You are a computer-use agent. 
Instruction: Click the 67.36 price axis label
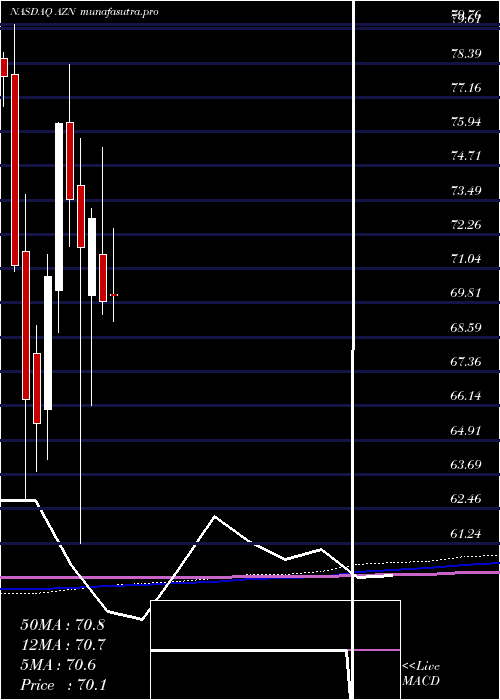(x=466, y=361)
